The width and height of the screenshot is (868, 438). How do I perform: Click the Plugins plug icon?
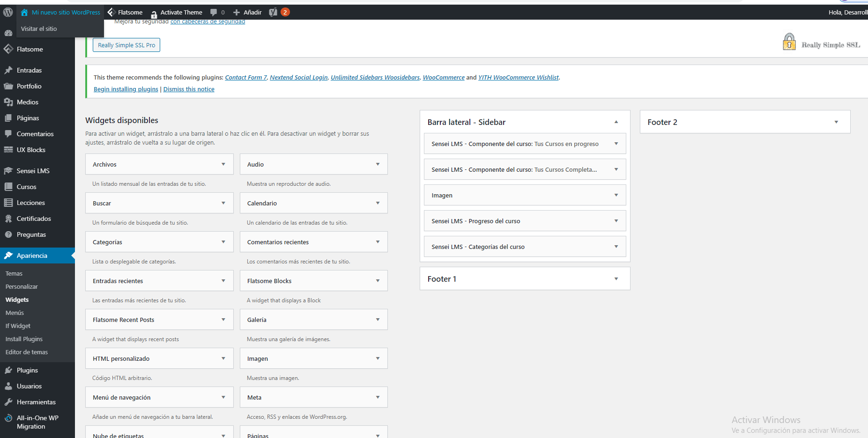8,370
